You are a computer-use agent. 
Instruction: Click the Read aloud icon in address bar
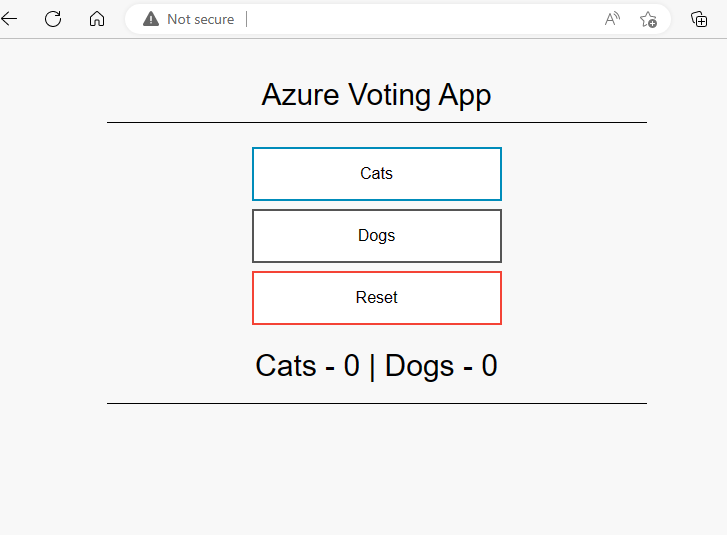point(612,19)
